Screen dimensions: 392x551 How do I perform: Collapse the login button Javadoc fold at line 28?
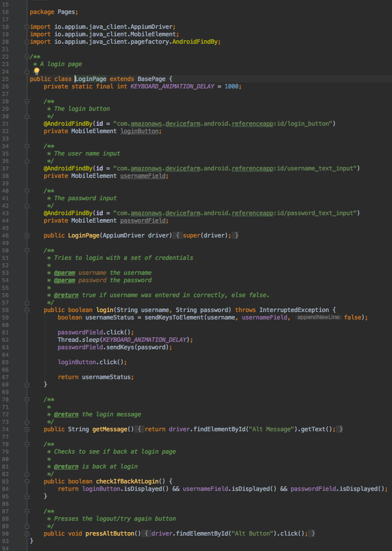point(27,101)
